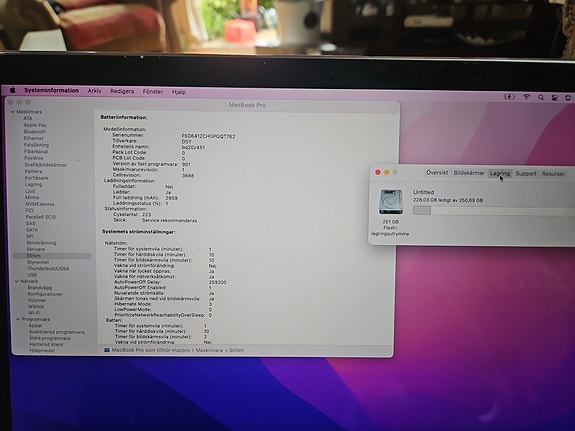The image size is (575, 431).
Task: Click the Untitled flash storage disk icon
Action: (391, 202)
